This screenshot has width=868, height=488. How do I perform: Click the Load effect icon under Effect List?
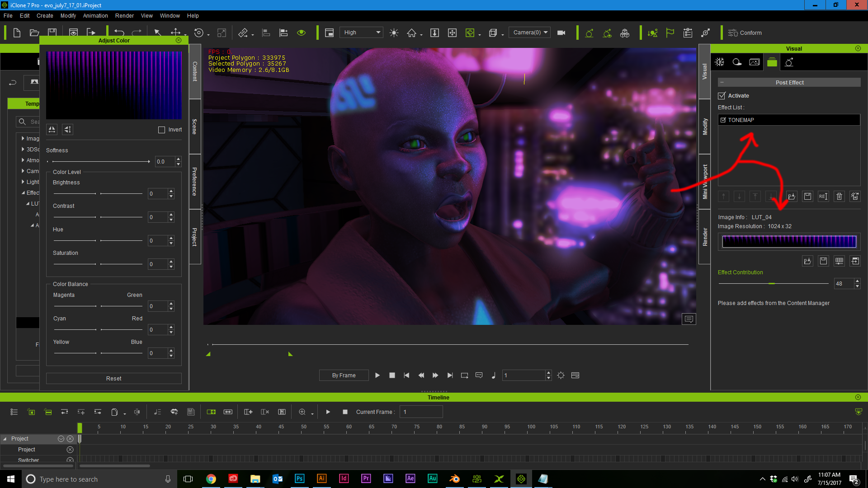792,197
